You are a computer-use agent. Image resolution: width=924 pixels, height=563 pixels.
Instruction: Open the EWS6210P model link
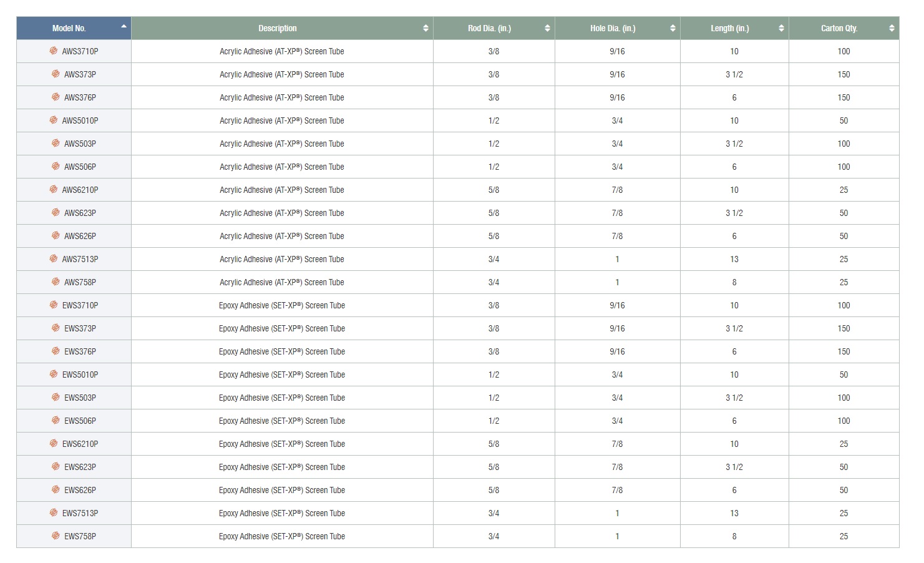pos(80,444)
